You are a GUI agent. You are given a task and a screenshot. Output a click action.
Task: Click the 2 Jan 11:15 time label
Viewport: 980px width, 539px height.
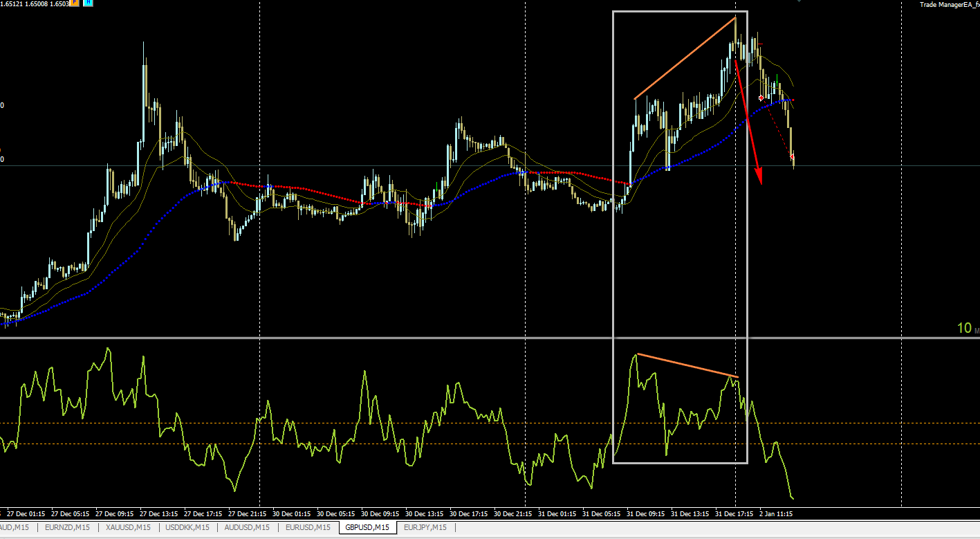click(777, 514)
